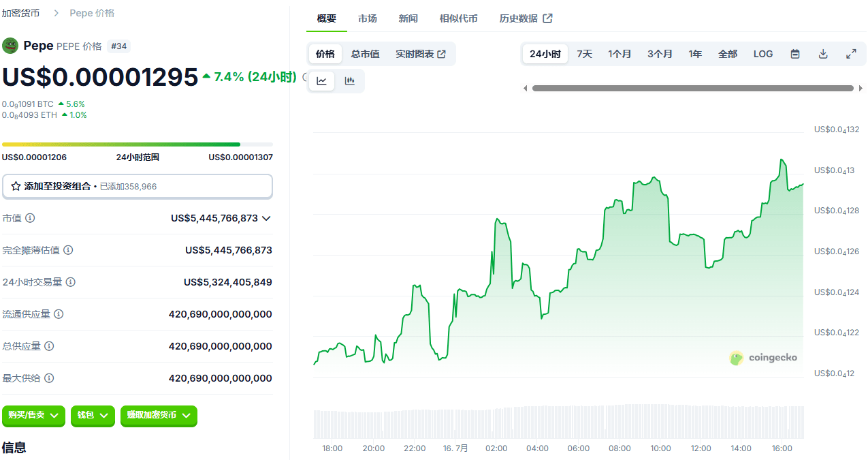Click the Pepe frog coin logo

pos(10,46)
